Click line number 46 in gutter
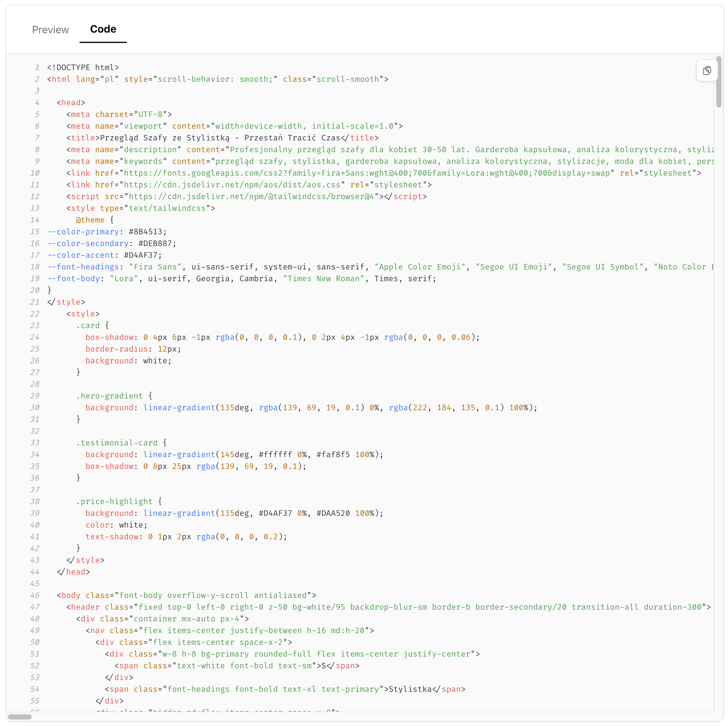 coord(35,595)
